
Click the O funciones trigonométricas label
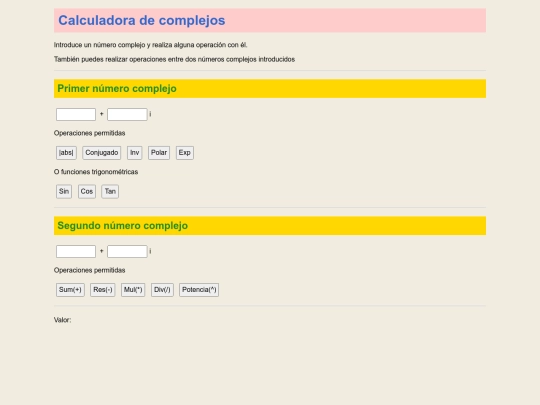click(x=96, y=172)
